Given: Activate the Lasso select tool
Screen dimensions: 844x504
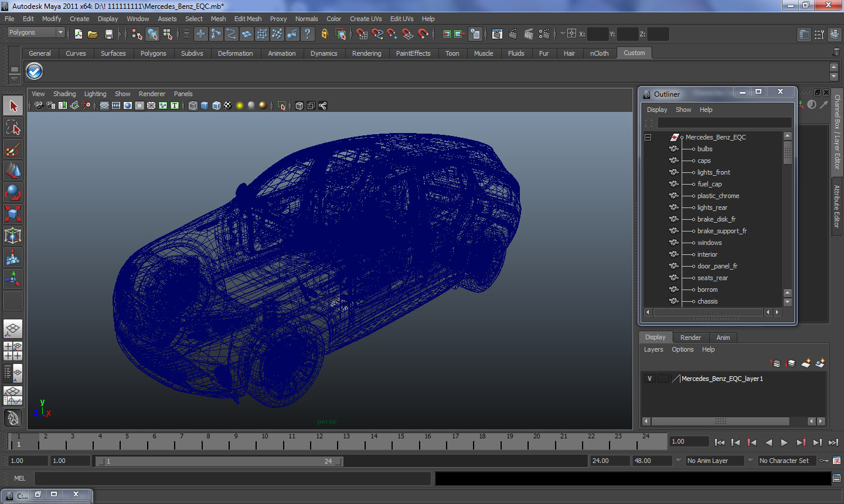Looking at the screenshot, I should (13, 128).
